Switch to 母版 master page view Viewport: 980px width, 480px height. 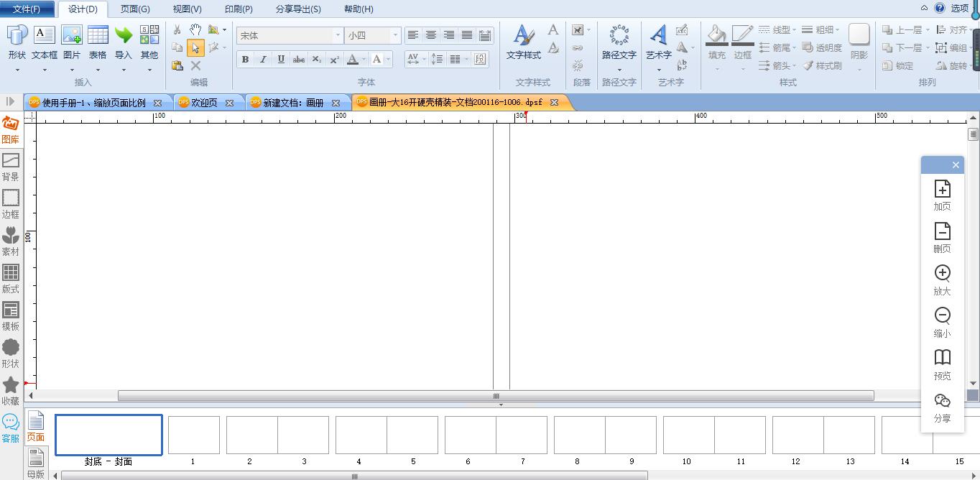(x=36, y=463)
